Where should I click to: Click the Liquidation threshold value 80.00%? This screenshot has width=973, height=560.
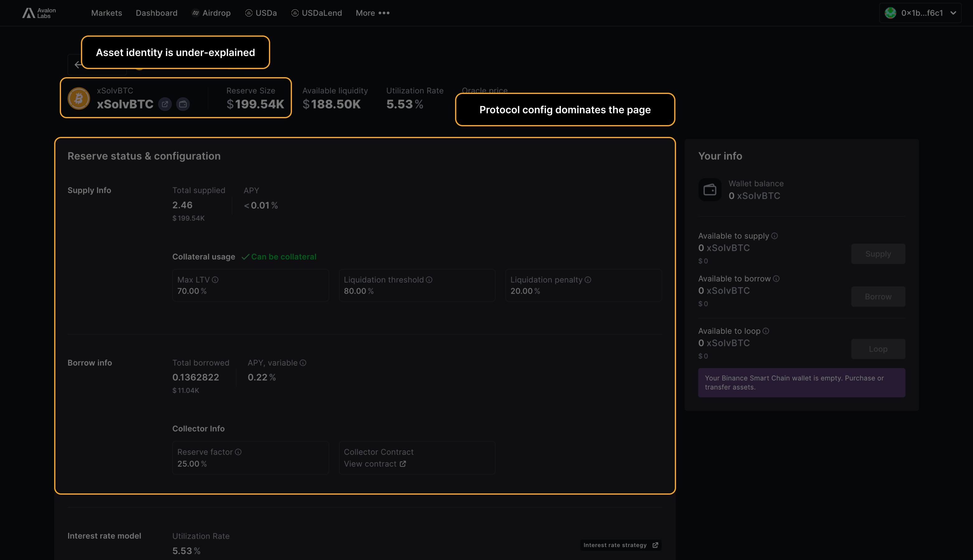(359, 291)
